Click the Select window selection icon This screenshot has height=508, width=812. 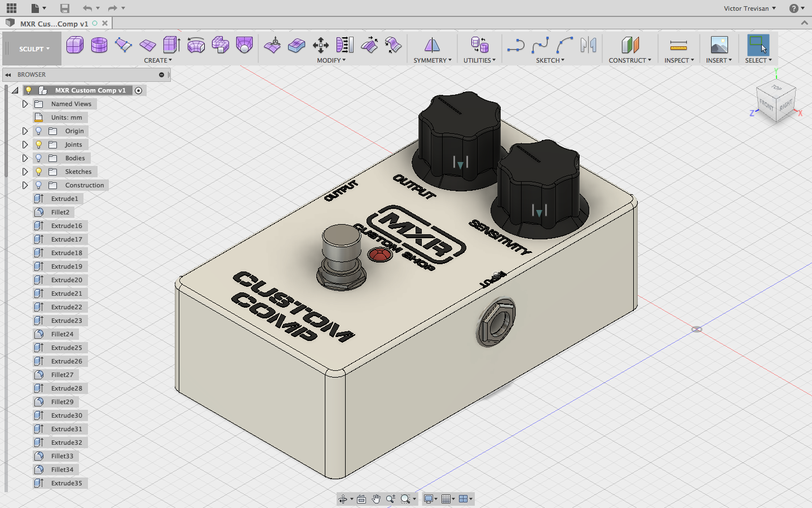point(758,45)
